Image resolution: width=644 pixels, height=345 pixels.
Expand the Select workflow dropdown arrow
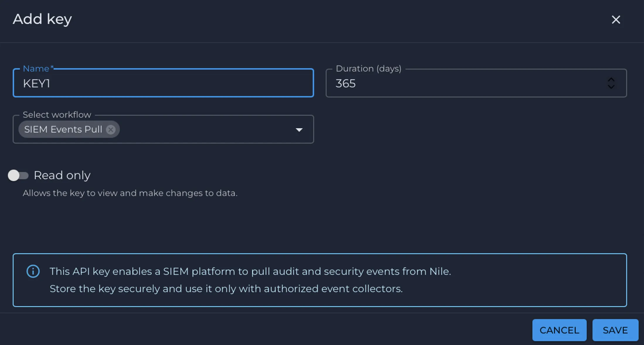click(x=299, y=129)
